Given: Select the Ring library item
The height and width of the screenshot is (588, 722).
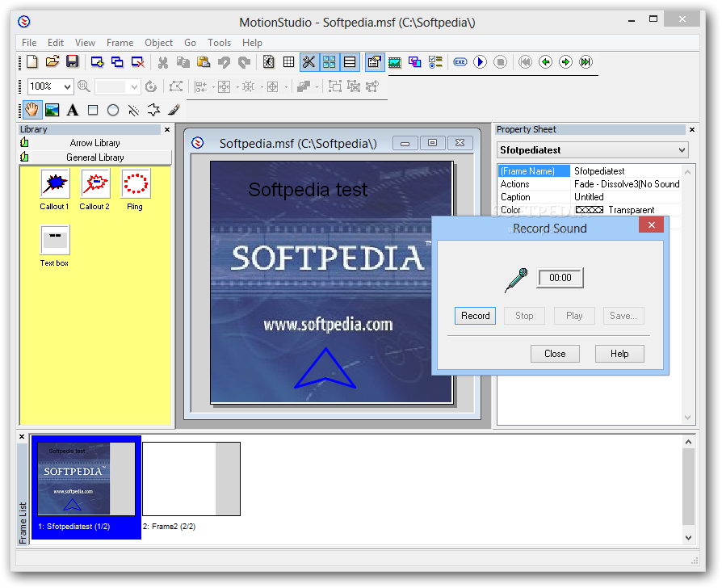Looking at the screenshot, I should (x=135, y=190).
